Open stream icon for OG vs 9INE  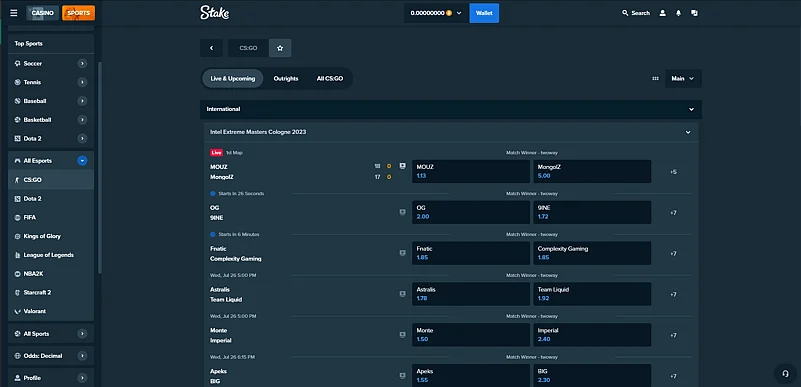tap(403, 212)
